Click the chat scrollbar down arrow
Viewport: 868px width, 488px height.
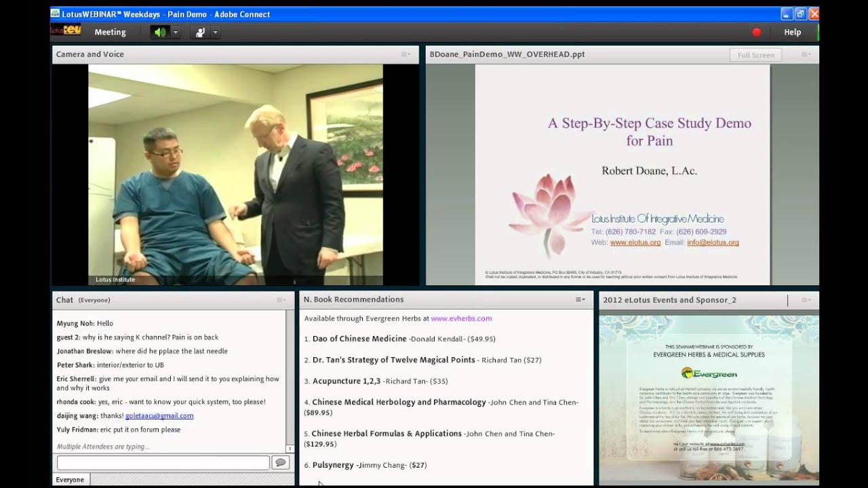pos(290,448)
